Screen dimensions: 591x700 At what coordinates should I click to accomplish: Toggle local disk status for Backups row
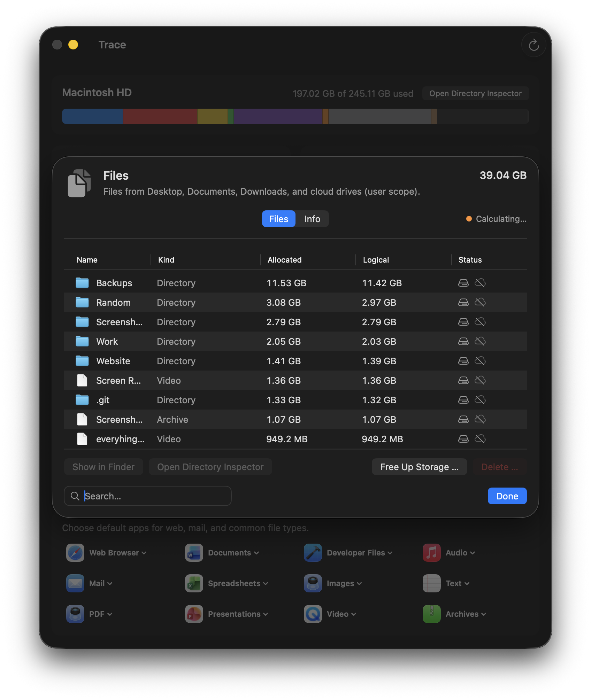464,283
